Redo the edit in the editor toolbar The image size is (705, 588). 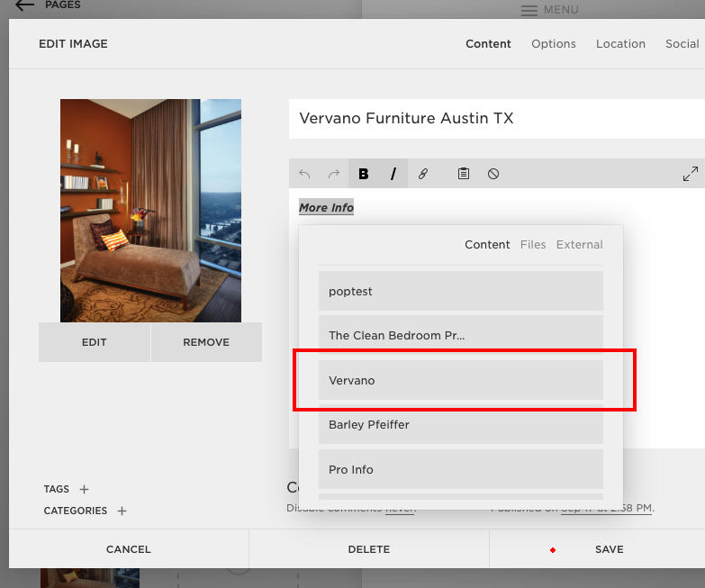click(334, 174)
